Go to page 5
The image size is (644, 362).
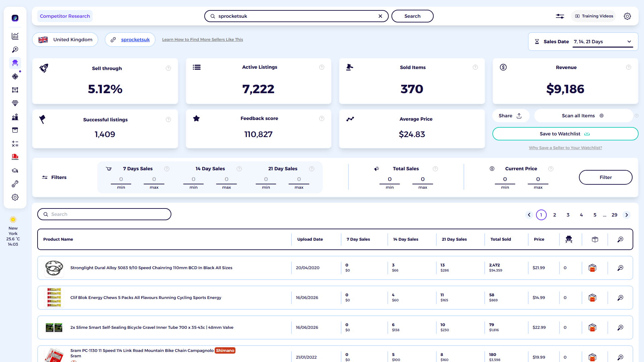tap(595, 215)
